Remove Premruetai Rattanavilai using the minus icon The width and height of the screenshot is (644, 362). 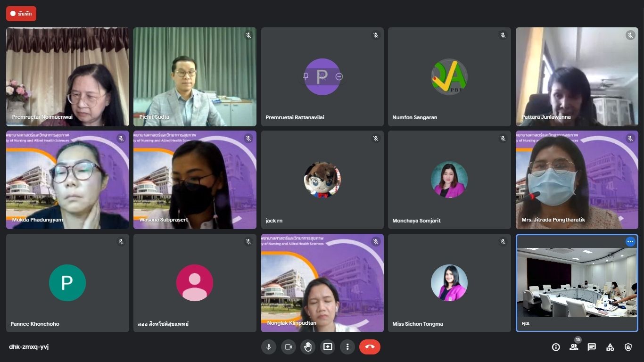point(339,76)
